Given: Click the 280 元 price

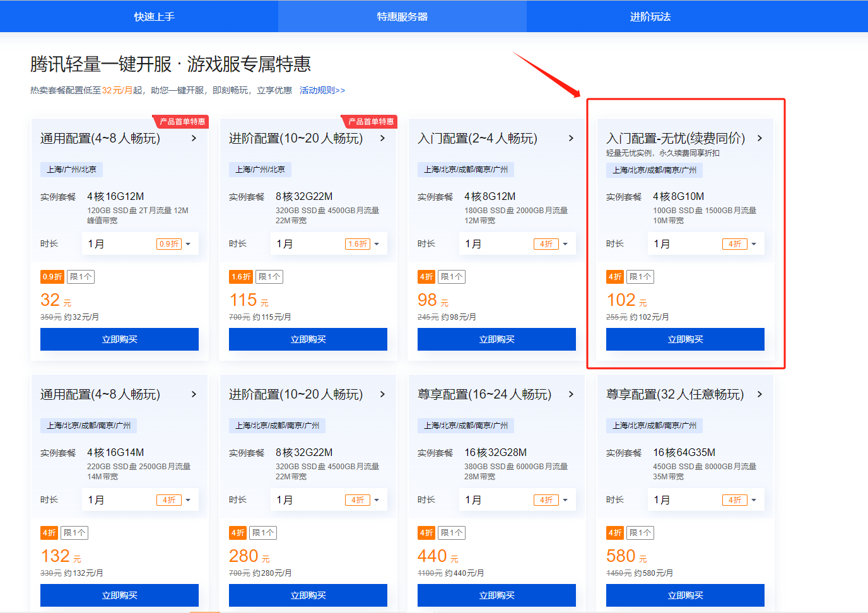Looking at the screenshot, I should (x=249, y=556).
